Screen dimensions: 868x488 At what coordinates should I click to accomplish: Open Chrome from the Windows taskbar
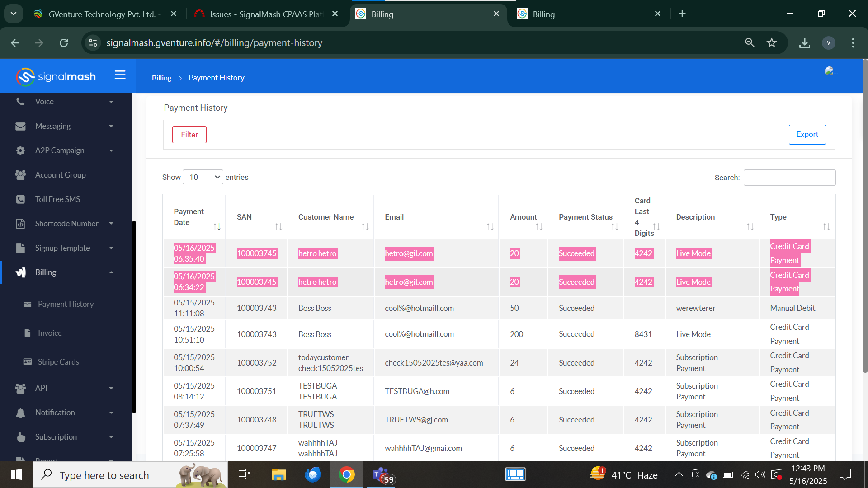[346, 475]
